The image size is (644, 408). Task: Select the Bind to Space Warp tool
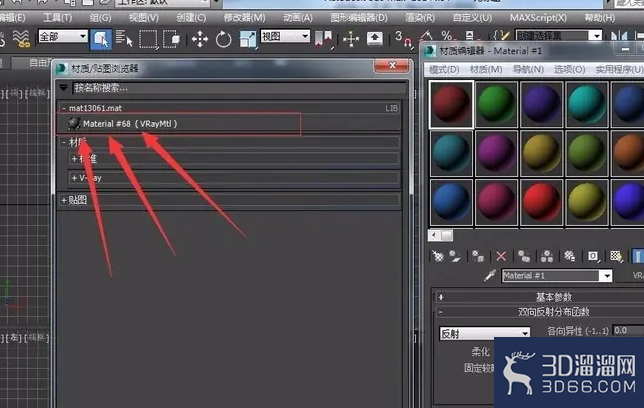(21, 39)
